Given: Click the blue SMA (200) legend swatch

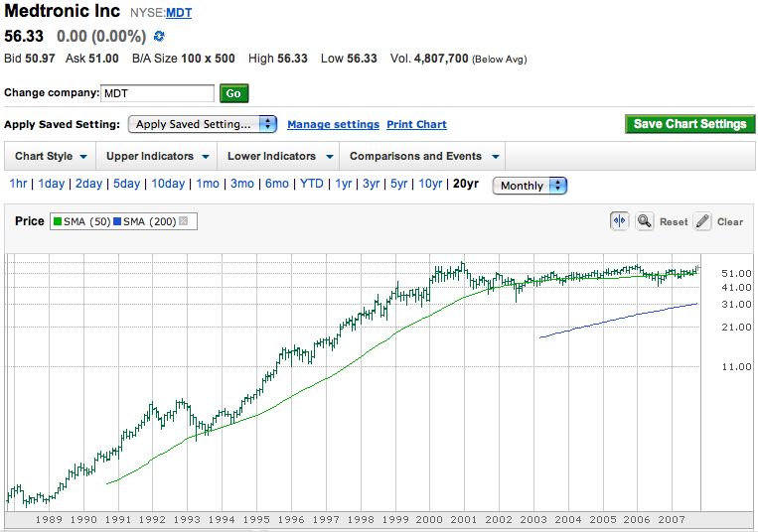Looking at the screenshot, I should (x=118, y=221).
